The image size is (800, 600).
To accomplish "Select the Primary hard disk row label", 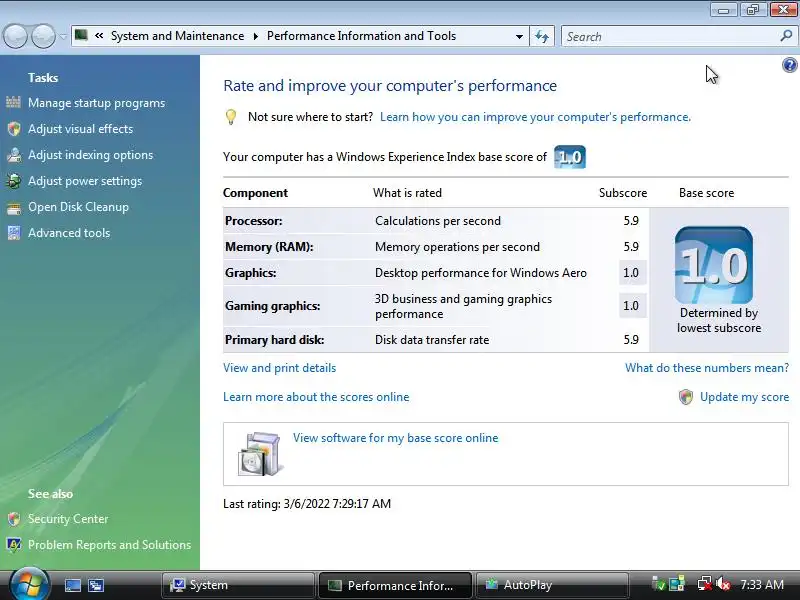I will 274,340.
